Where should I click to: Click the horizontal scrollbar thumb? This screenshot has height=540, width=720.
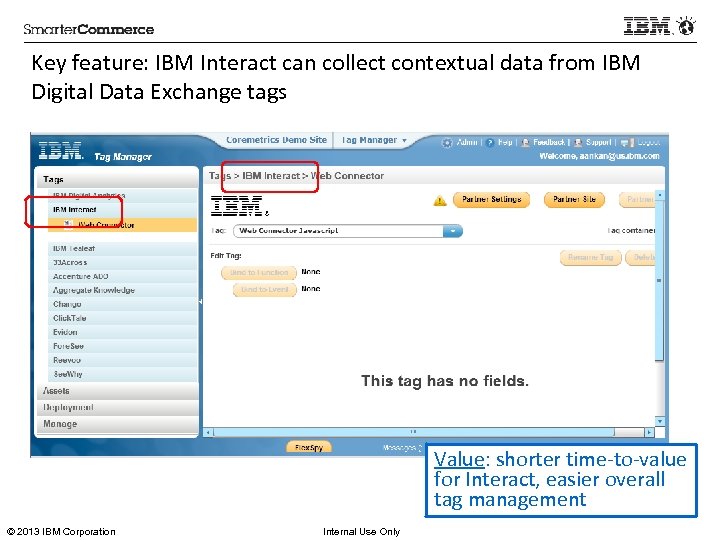pos(413,432)
